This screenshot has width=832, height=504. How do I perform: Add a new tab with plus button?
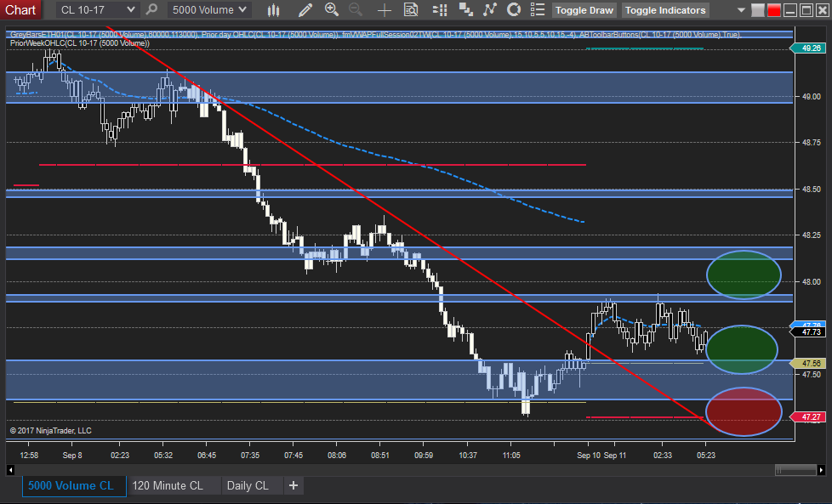(x=293, y=485)
